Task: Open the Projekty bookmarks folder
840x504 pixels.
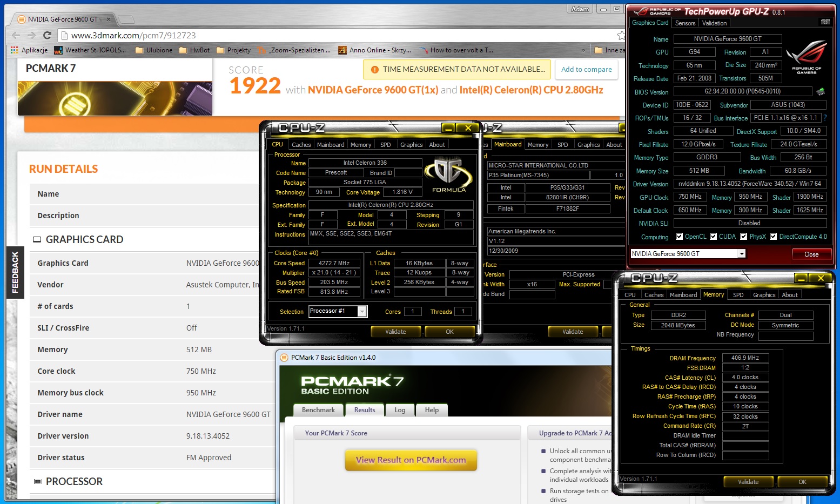Action: pos(233,50)
